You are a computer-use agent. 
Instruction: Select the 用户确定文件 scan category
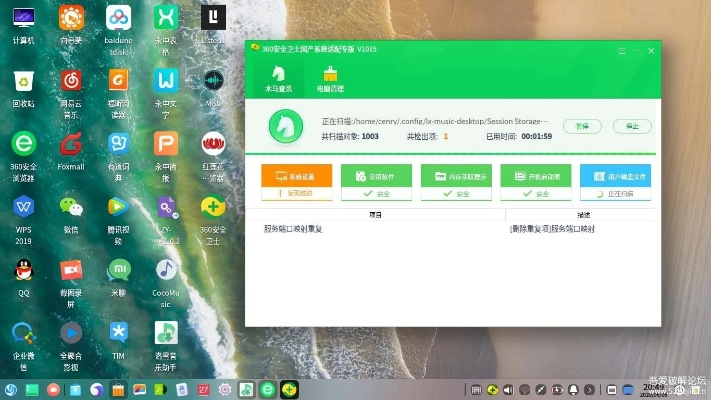coord(615,175)
